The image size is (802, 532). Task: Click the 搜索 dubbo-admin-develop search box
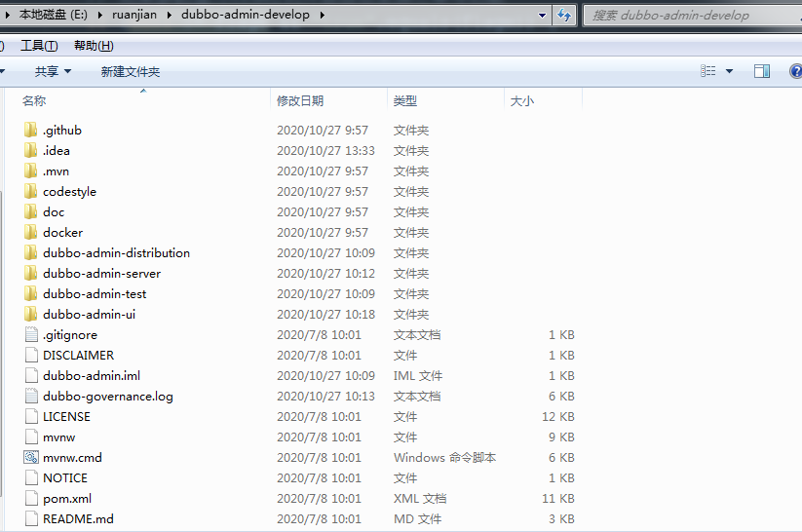693,16
